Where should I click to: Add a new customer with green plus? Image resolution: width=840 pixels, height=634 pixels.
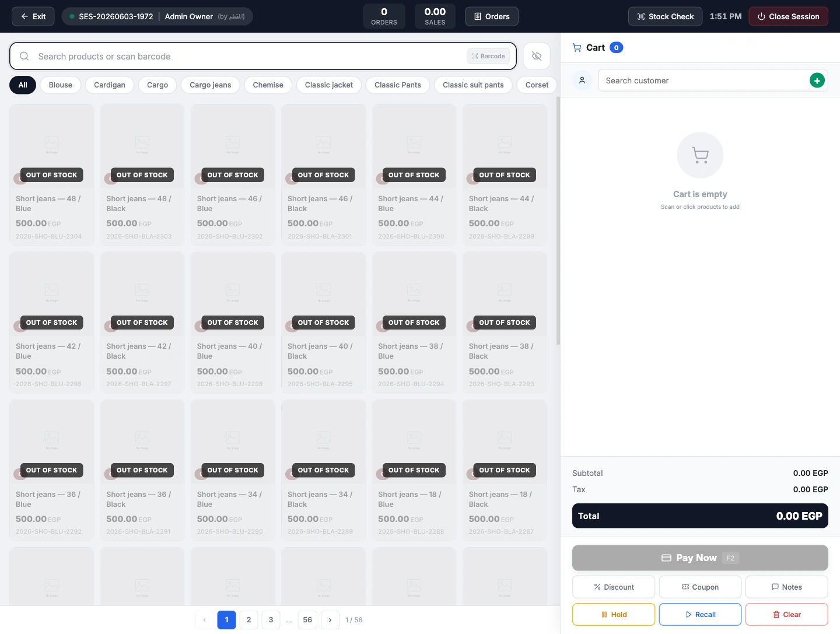(x=817, y=80)
